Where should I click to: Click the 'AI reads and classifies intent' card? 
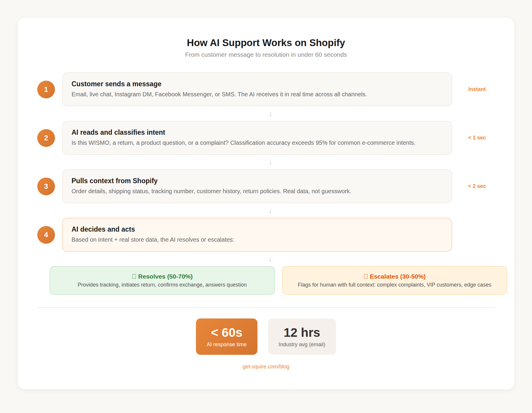(x=257, y=138)
